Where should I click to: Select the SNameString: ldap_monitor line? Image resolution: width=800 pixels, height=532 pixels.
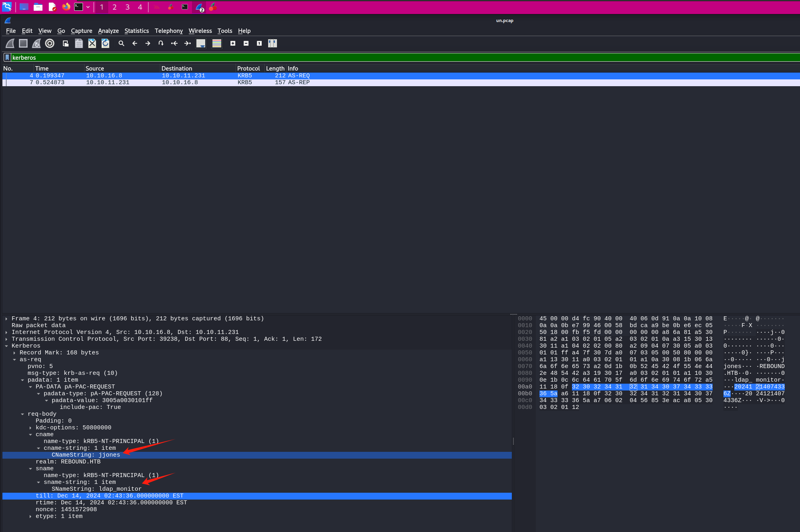(x=257, y=489)
